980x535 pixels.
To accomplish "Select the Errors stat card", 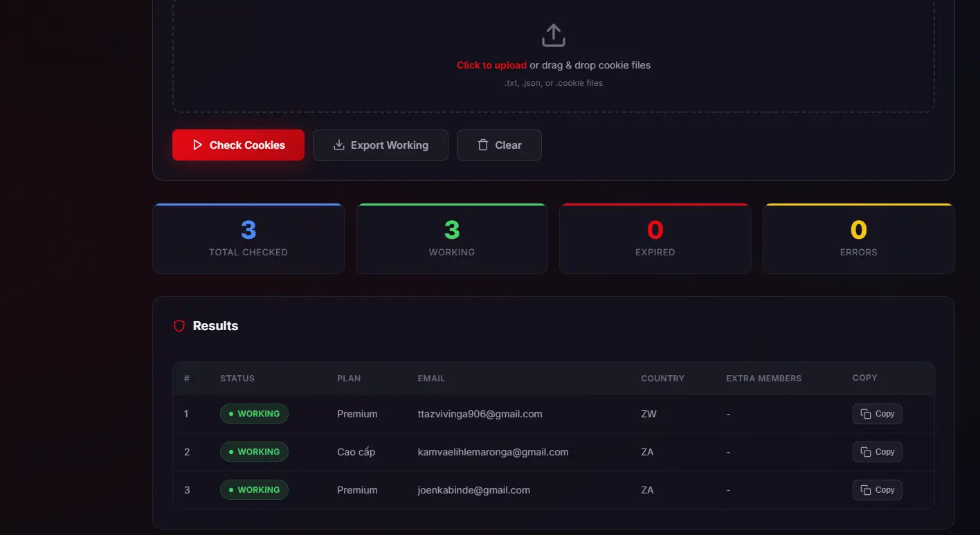I will click(x=859, y=239).
